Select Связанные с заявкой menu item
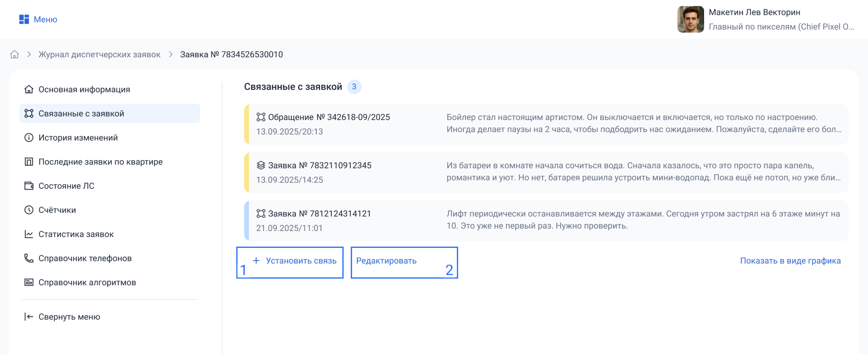The image size is (868, 354). [81, 114]
